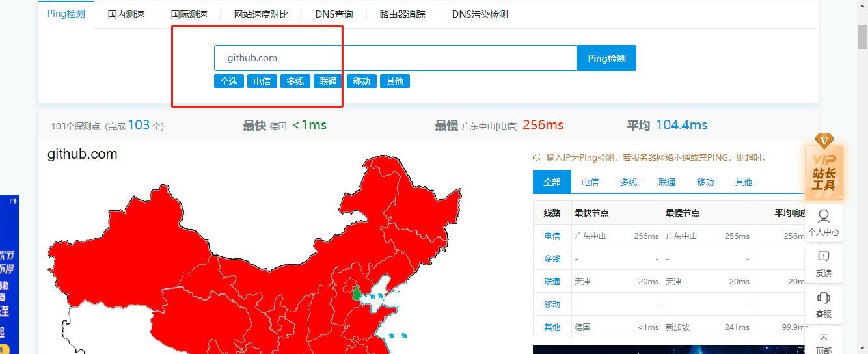Select the 多线 results tab

(x=629, y=182)
